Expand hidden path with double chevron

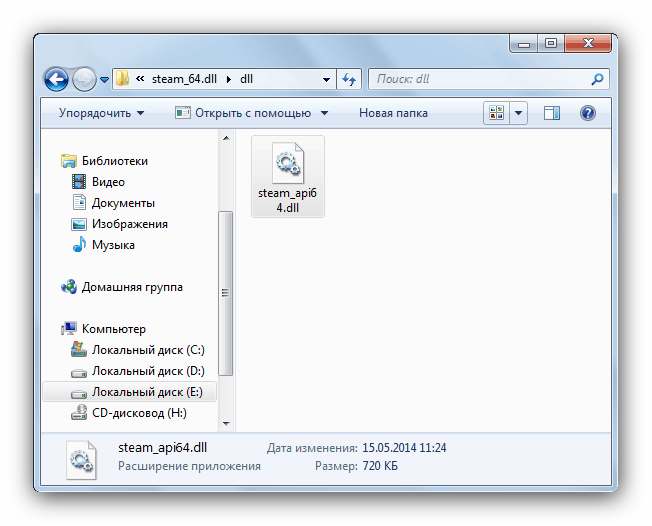[140, 79]
